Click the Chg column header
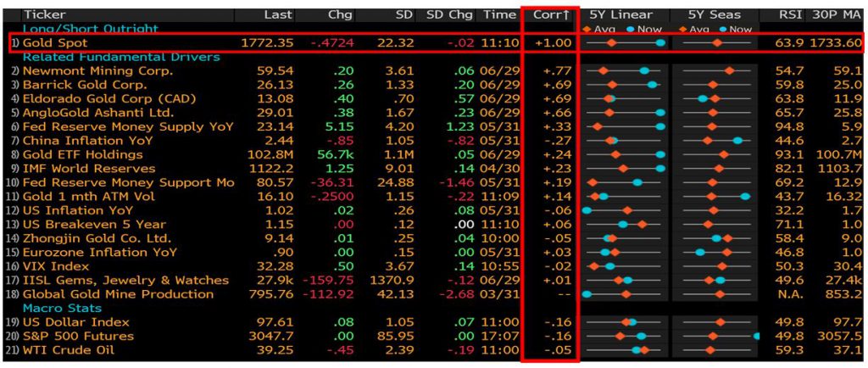The height and width of the screenshot is (368, 868). 340,15
